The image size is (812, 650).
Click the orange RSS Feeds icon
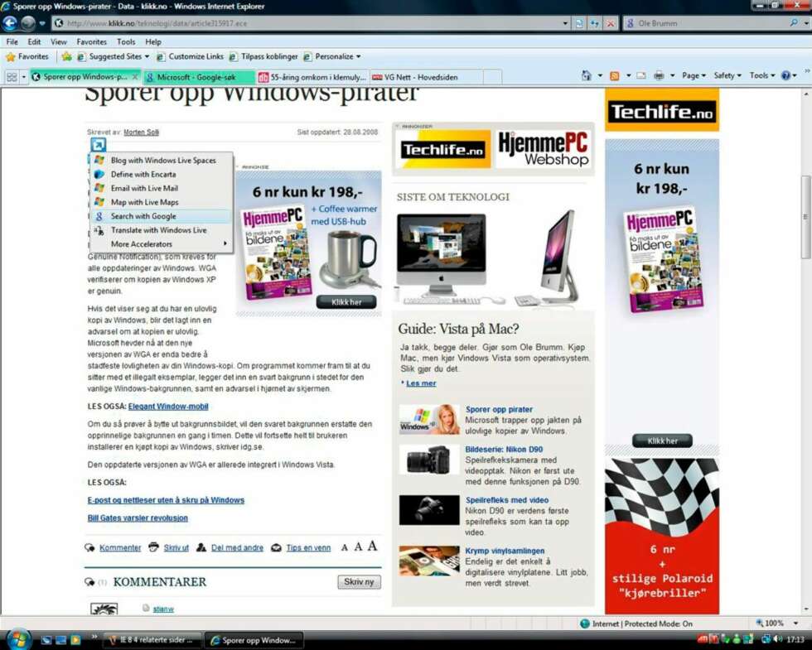tap(615, 75)
